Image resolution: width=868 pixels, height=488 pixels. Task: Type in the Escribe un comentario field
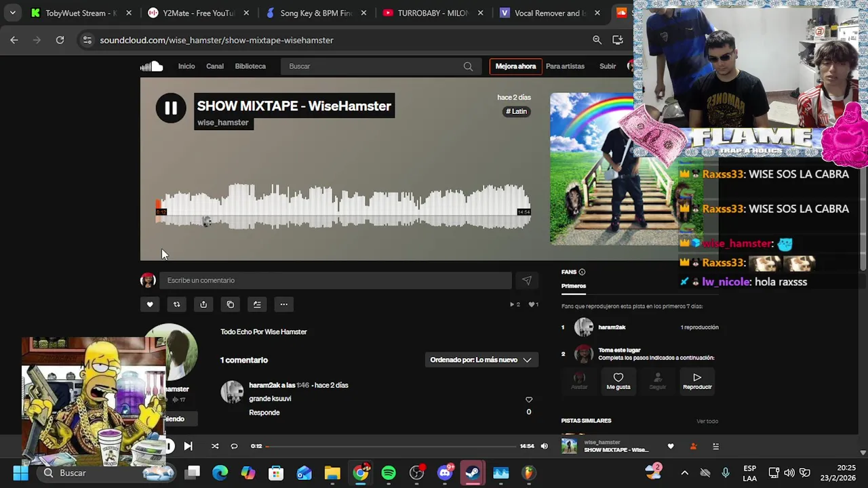click(335, 281)
